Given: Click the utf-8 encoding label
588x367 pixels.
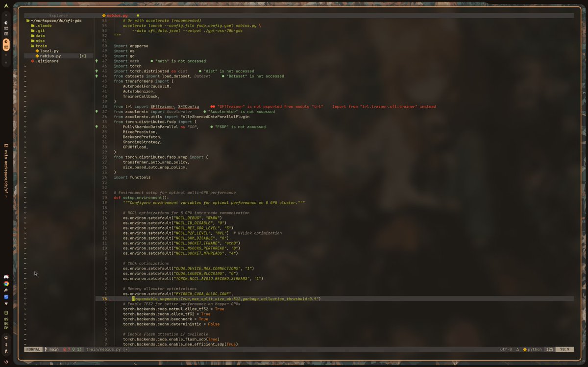Looking at the screenshot, I should pos(505,349).
